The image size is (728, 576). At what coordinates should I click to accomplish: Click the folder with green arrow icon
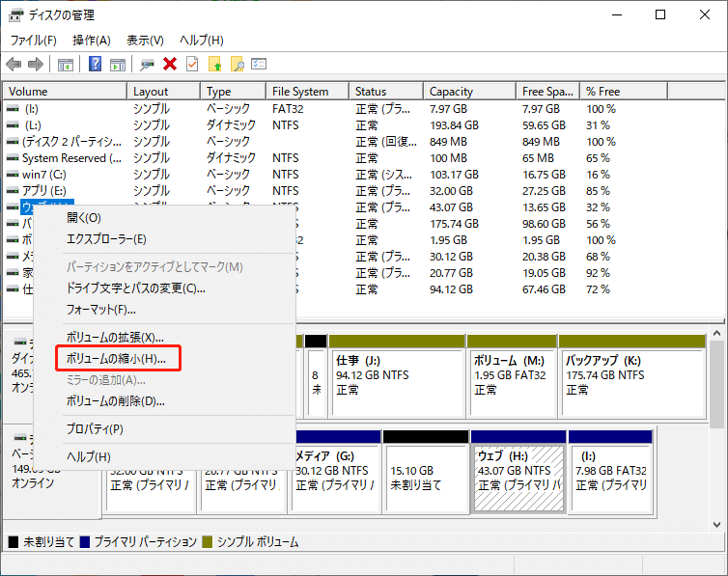(x=215, y=65)
